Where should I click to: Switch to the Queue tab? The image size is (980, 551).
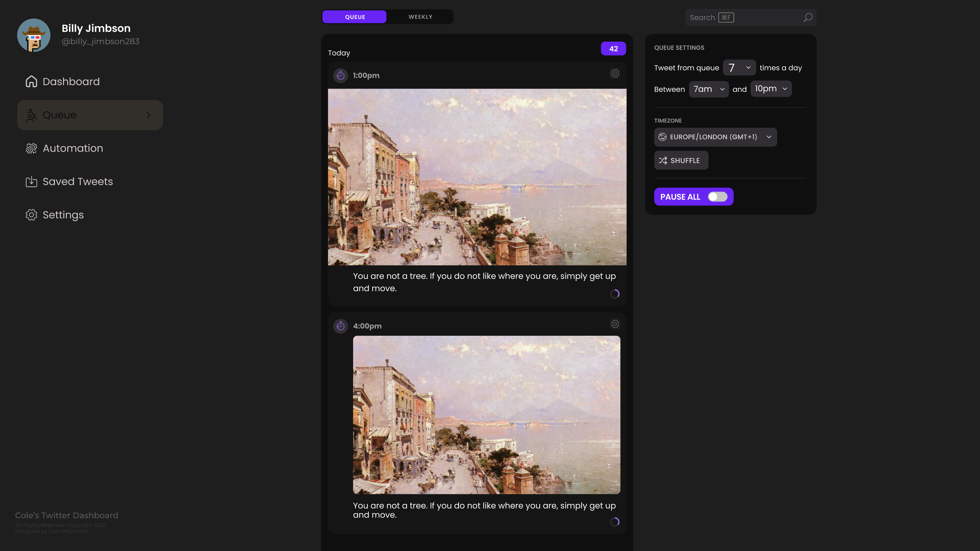coord(355,17)
